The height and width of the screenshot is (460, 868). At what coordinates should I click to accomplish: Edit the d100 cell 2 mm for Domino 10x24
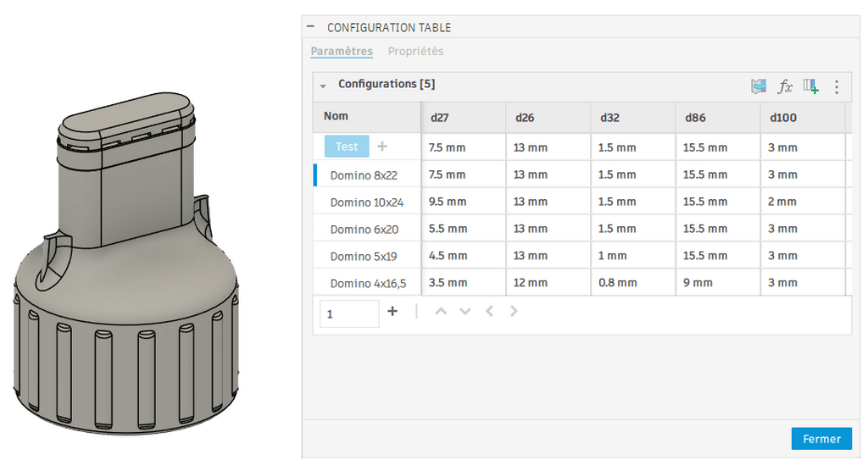(803, 202)
